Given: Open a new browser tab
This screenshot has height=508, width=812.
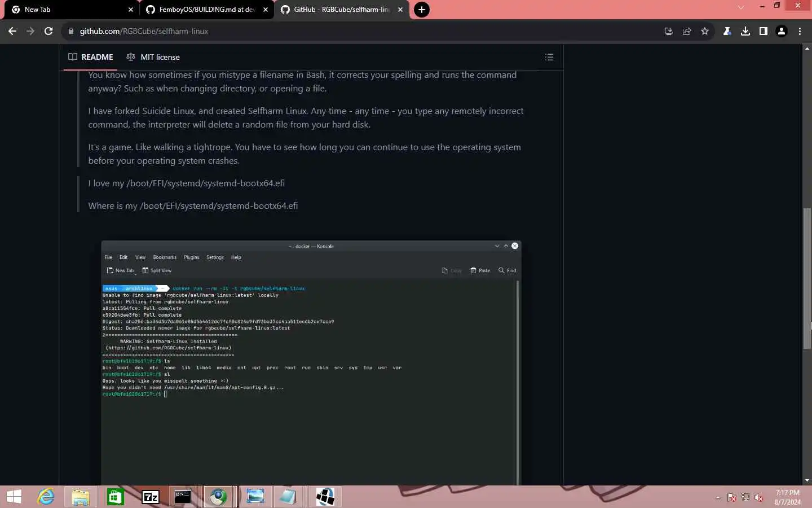Looking at the screenshot, I should click(422, 10).
